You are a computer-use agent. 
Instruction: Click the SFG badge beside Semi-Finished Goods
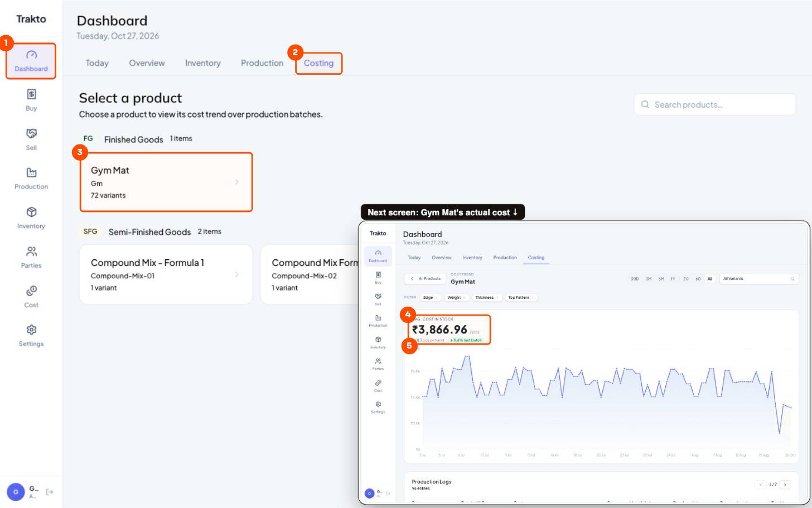click(x=90, y=231)
